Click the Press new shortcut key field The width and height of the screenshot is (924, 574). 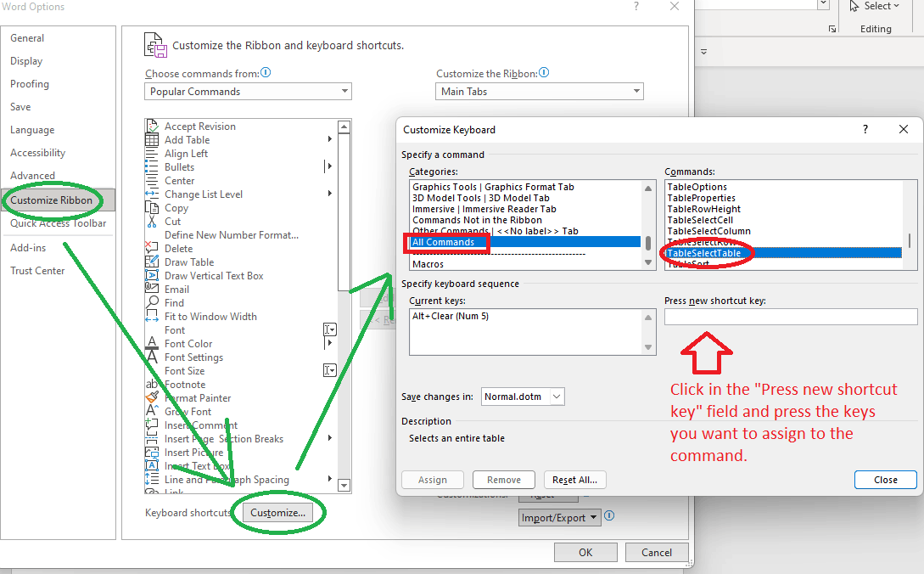tap(791, 317)
